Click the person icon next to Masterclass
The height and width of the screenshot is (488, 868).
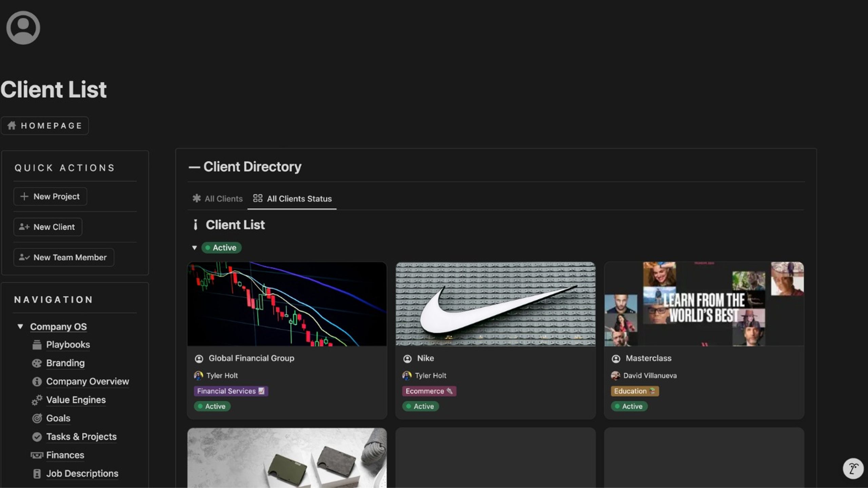point(616,359)
